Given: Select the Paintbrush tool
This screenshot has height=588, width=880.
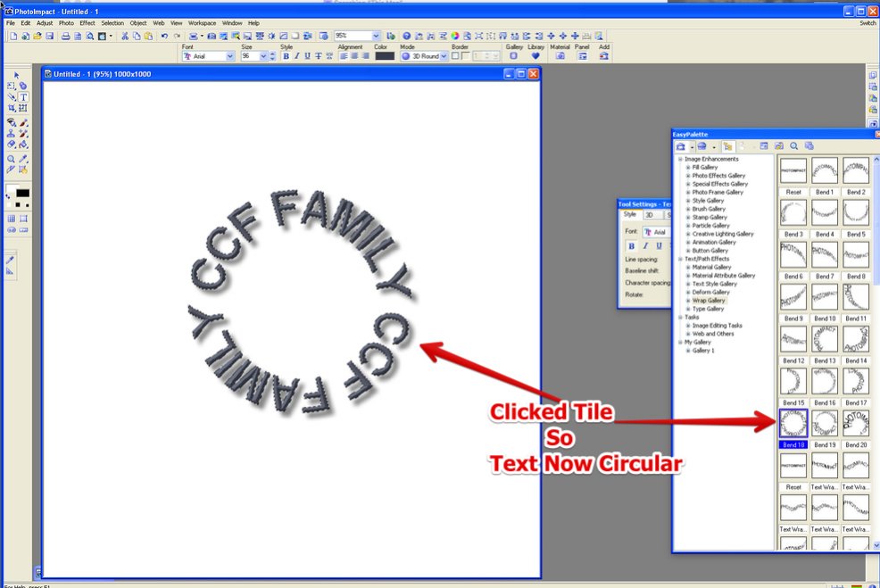Looking at the screenshot, I should [23, 122].
